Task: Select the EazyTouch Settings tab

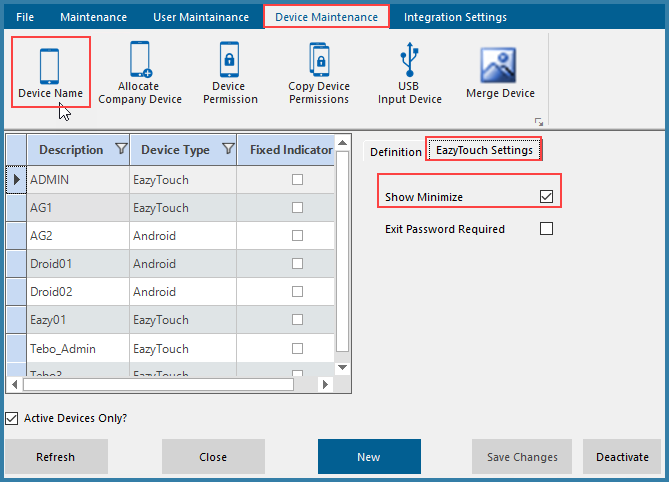Action: coord(484,150)
